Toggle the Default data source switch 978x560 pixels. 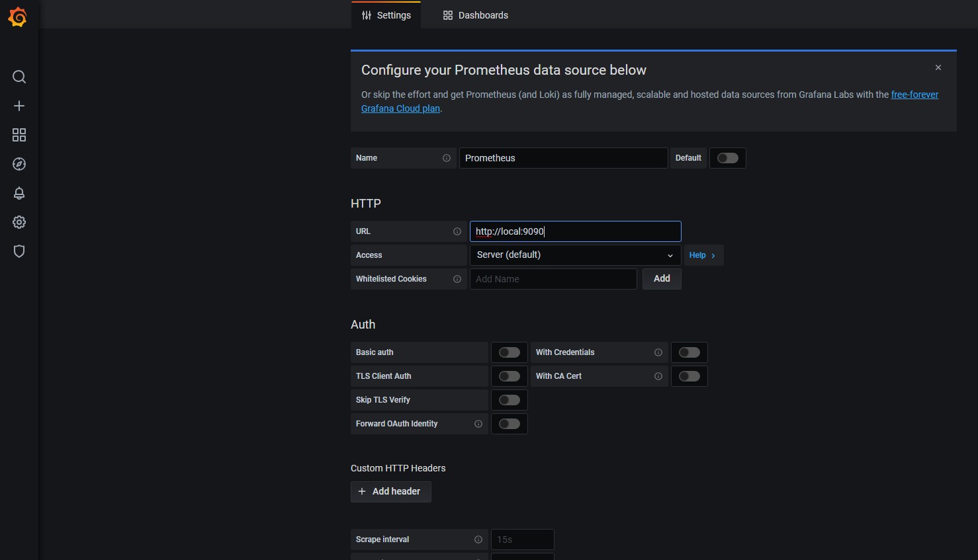point(727,158)
